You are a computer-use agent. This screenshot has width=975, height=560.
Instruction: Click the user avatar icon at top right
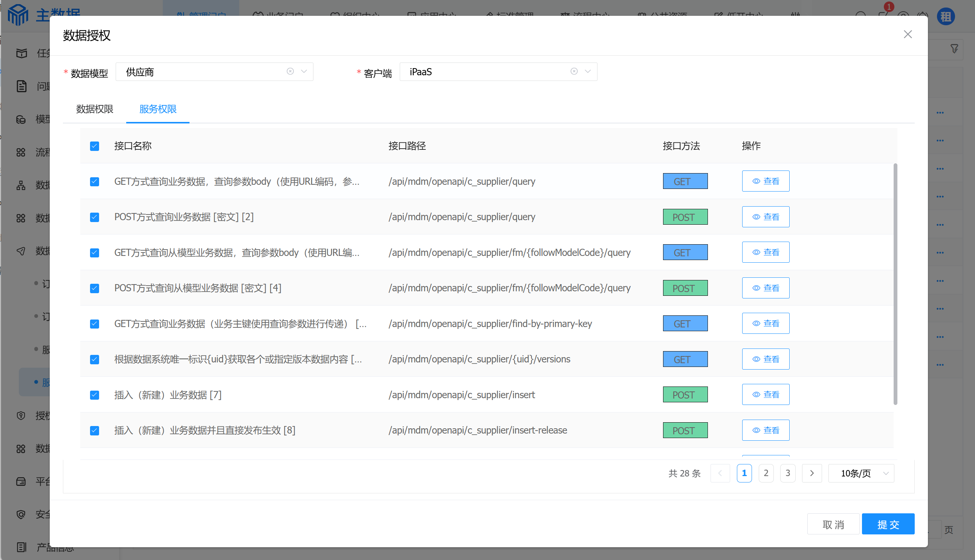pos(945,17)
